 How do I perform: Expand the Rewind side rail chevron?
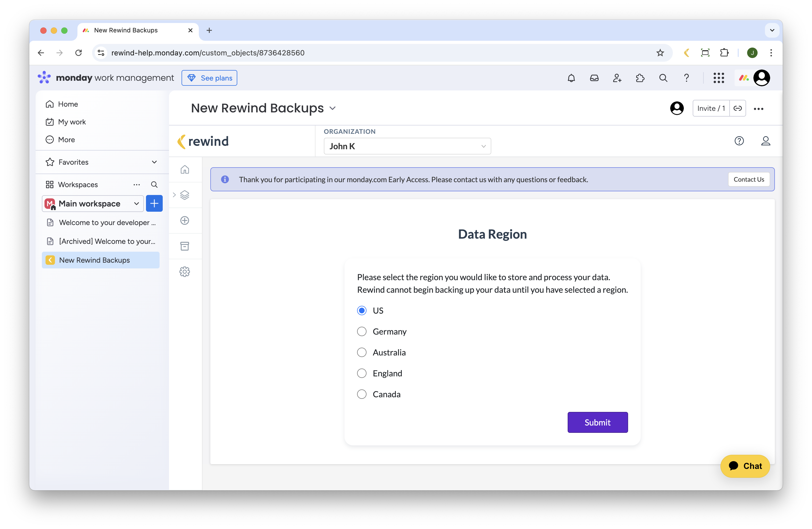174,195
